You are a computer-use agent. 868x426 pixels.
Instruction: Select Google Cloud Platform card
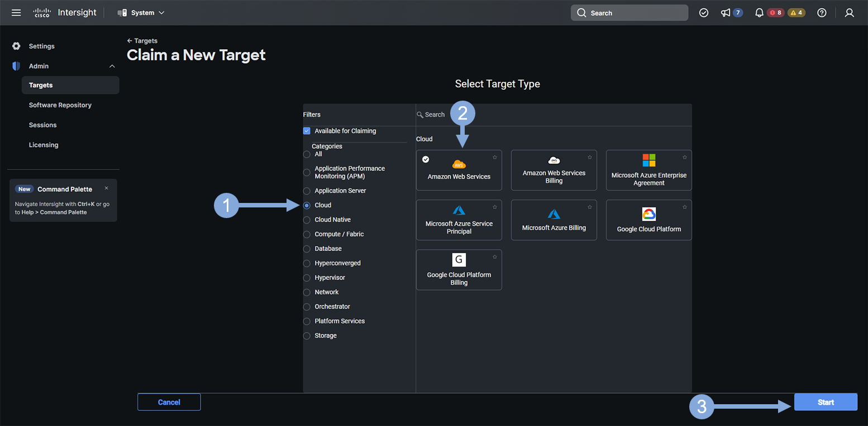click(649, 220)
